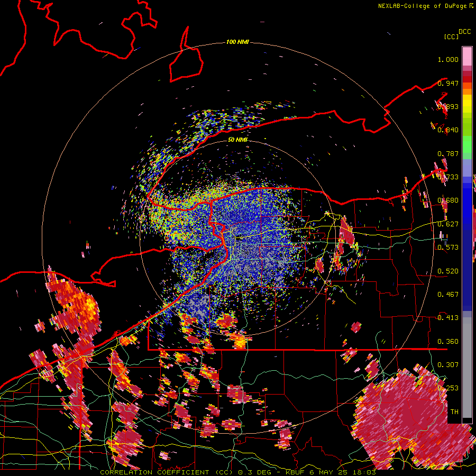This screenshot has width=476, height=476.
Task: Click the 0.627 legend value
Action: click(448, 224)
